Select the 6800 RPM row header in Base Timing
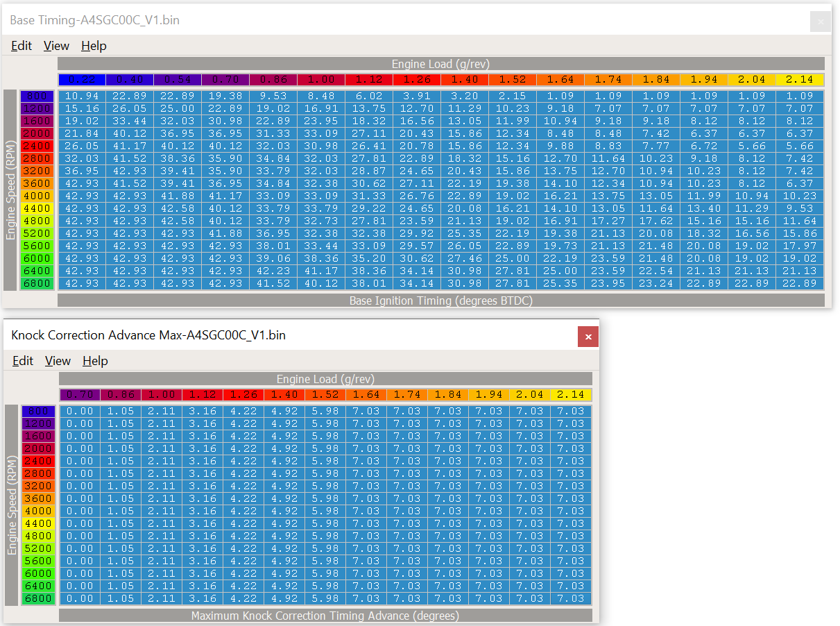The image size is (840, 626). [x=37, y=283]
